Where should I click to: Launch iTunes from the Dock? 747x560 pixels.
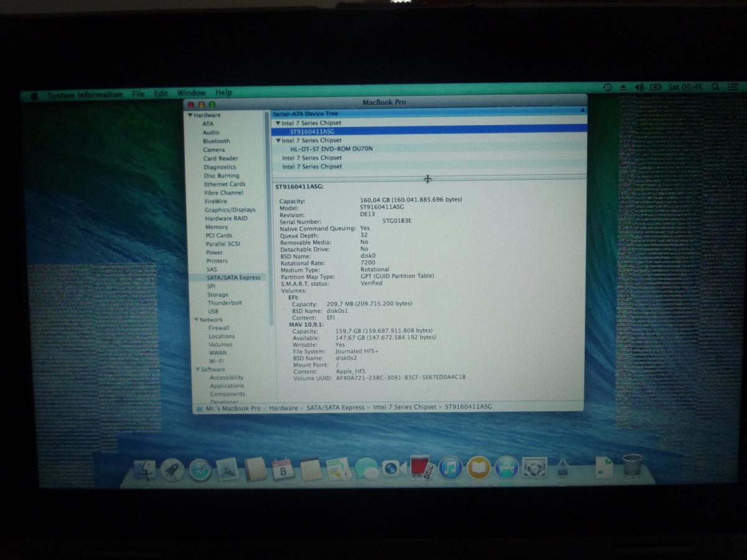pos(451,467)
